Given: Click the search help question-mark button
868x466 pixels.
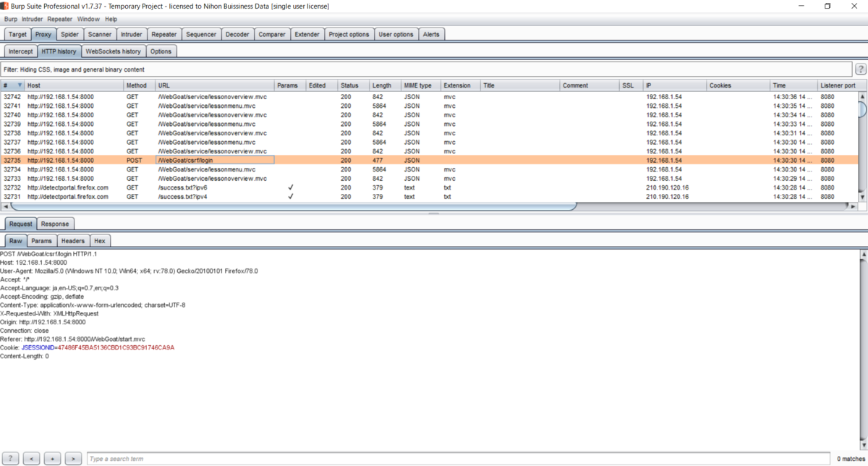Looking at the screenshot, I should point(10,459).
